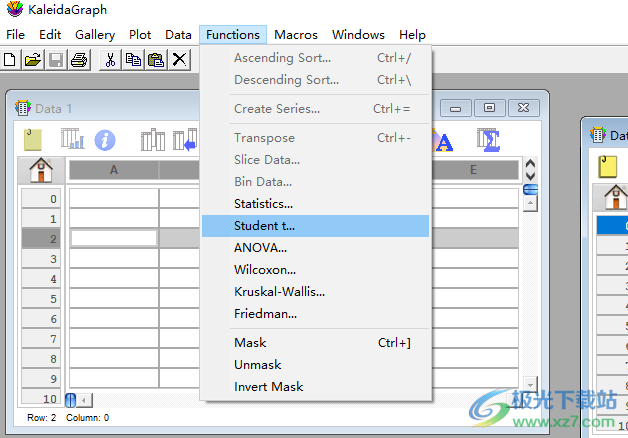The image size is (628, 438).
Task: Choose Invert Mask menu item
Action: click(x=268, y=387)
